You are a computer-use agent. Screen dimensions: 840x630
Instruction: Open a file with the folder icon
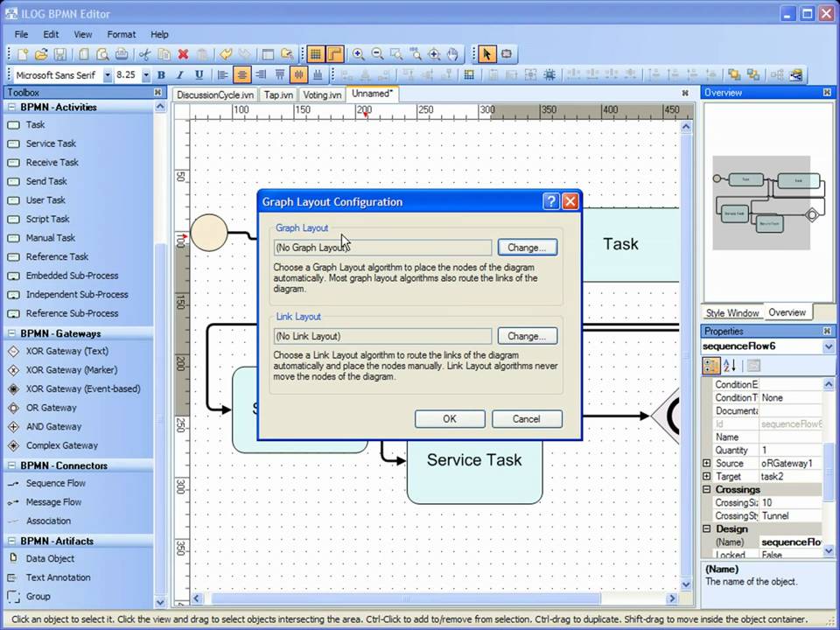tap(41, 54)
